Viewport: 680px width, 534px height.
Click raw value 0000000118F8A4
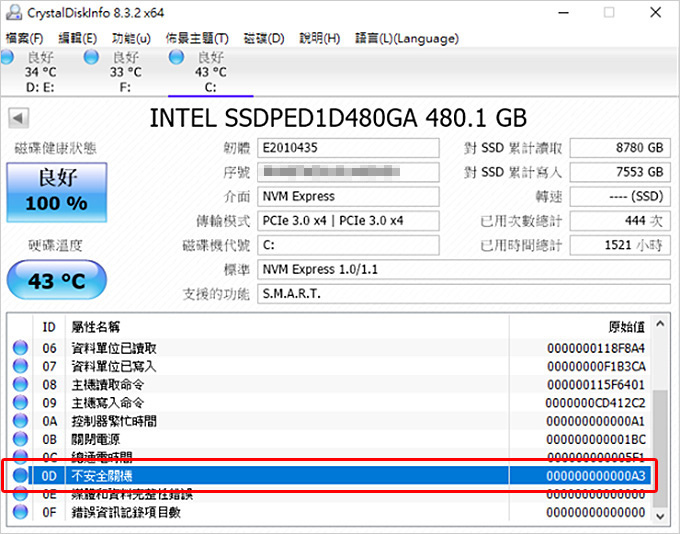click(596, 348)
